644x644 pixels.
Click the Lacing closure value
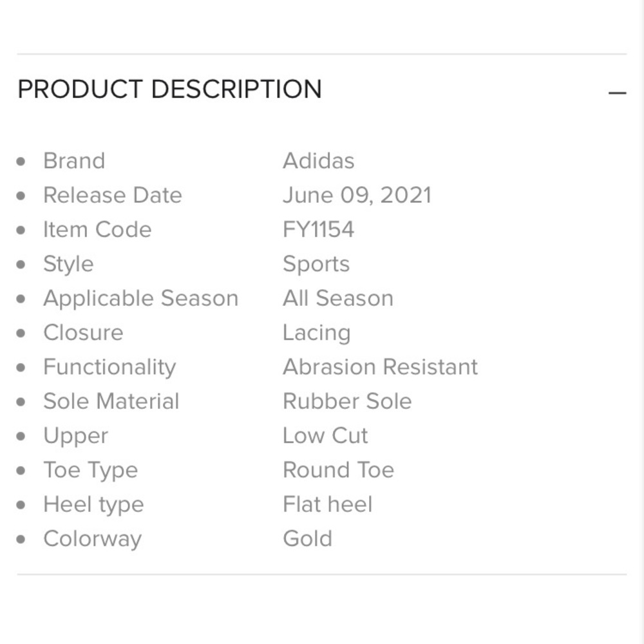(x=316, y=333)
